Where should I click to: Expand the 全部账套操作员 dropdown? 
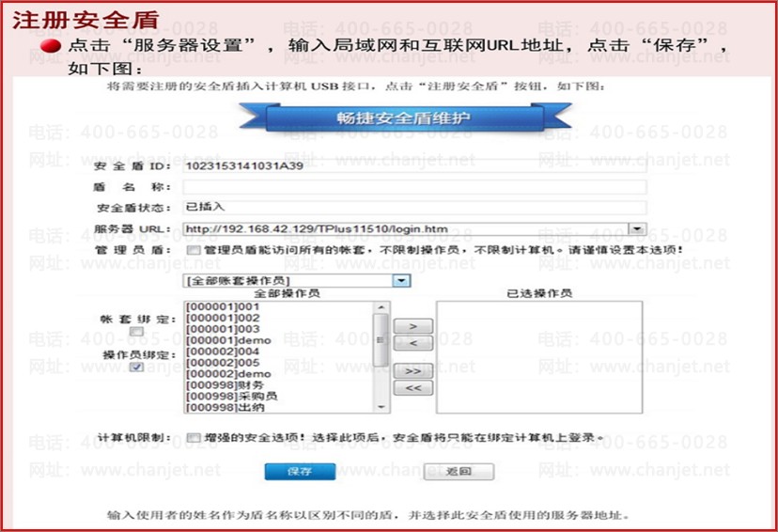tap(401, 281)
